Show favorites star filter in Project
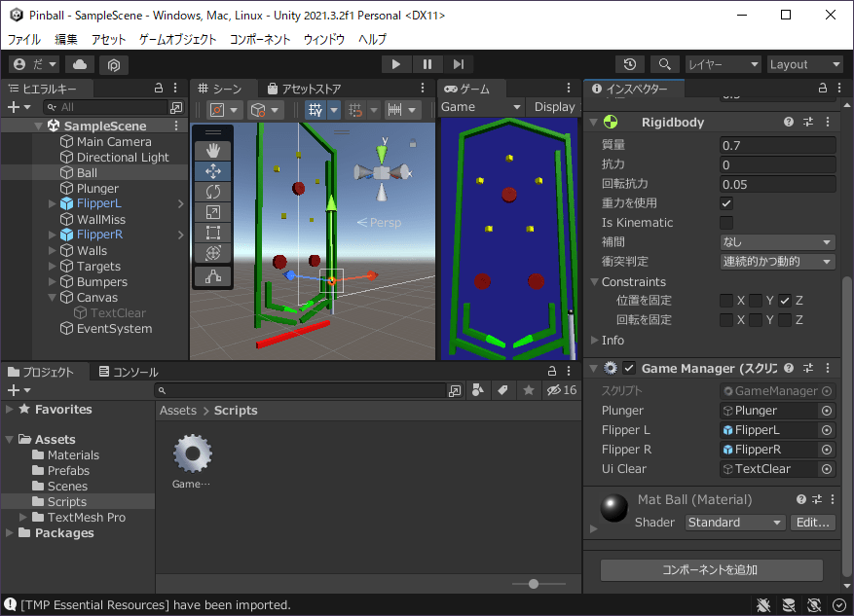 click(529, 390)
